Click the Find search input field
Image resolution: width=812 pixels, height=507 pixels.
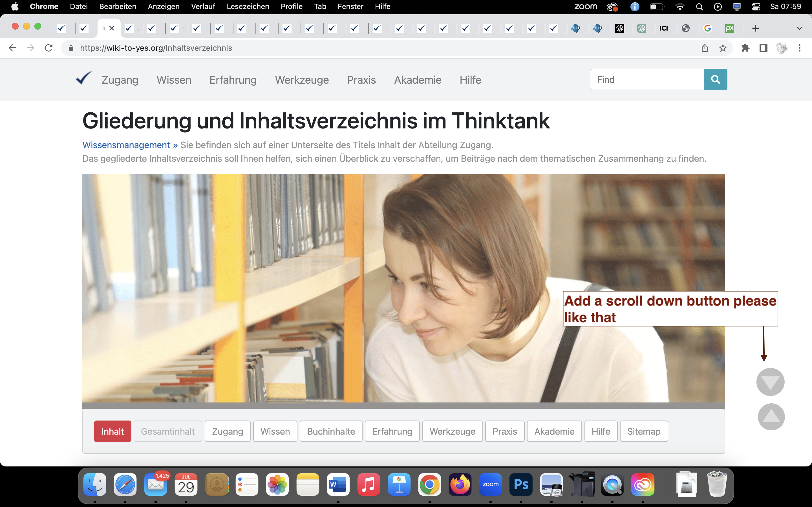[646, 79]
